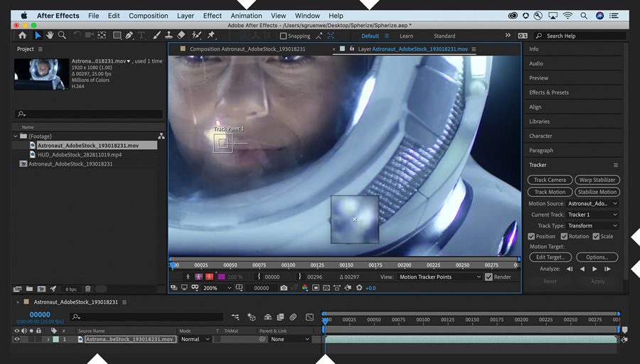The width and height of the screenshot is (640, 364).
Task: Switch to the Composition Astronaut_AdobeStock_193018231 tab
Action: click(x=247, y=49)
